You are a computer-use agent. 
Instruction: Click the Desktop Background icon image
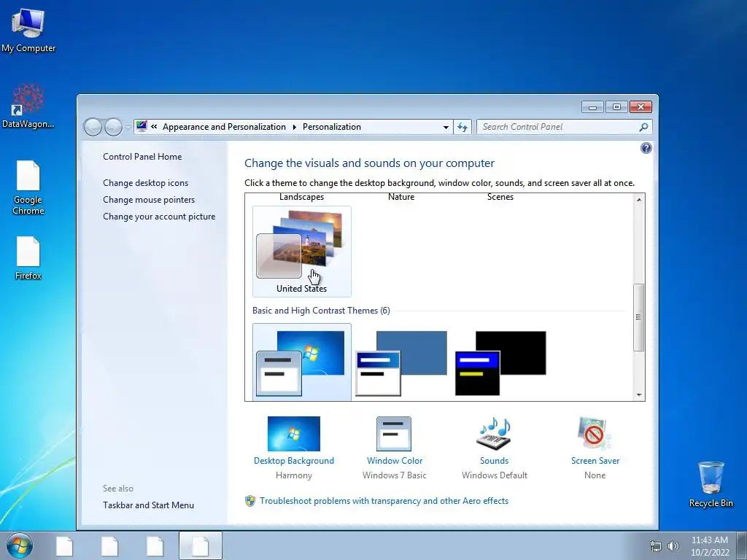294,434
